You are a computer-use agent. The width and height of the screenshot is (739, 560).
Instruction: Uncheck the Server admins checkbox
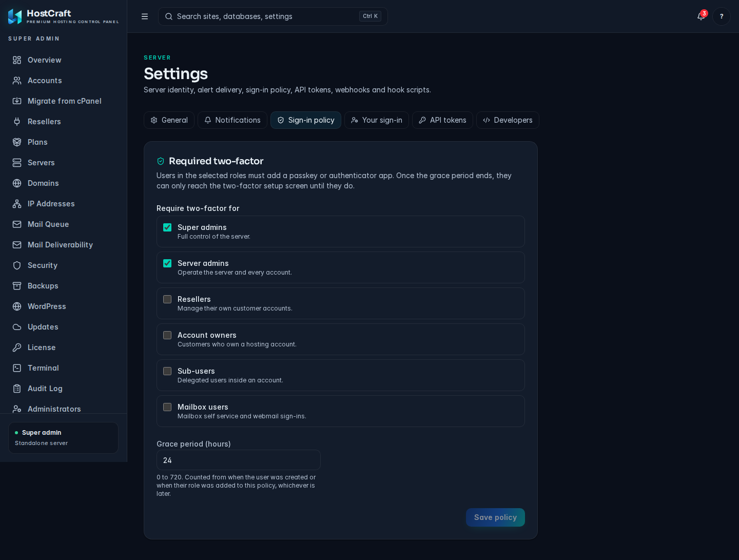click(x=167, y=263)
